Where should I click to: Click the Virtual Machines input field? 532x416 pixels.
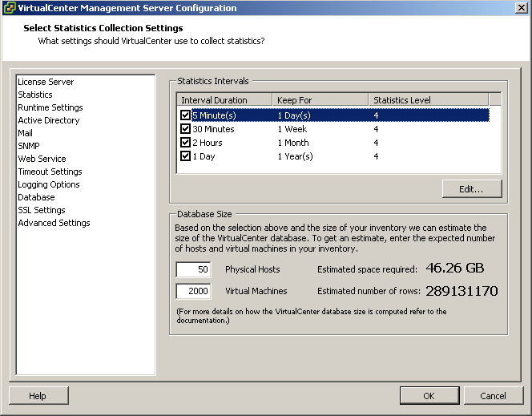click(x=194, y=291)
